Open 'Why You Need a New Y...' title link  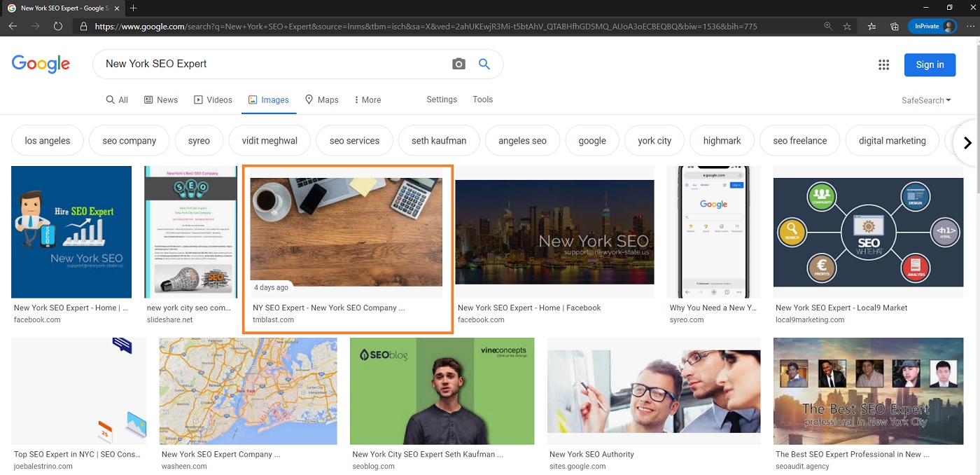713,308
